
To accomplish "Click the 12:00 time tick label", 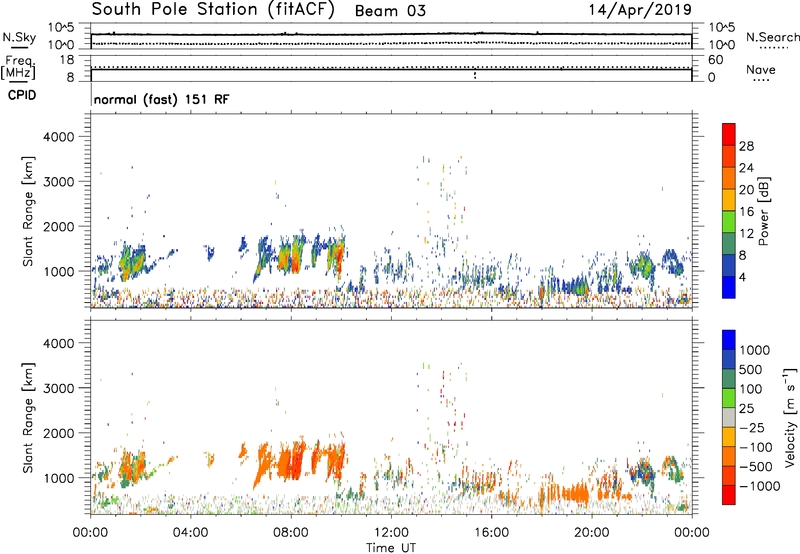I will coord(391,533).
